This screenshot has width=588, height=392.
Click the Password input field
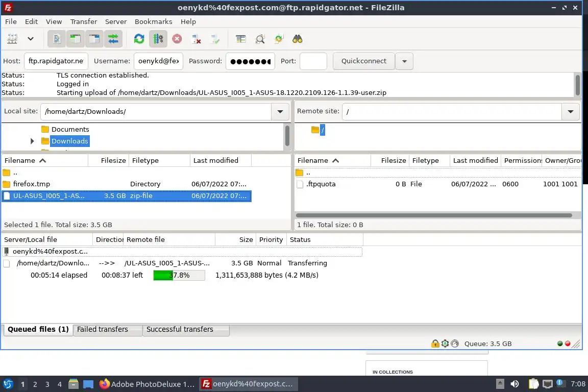[250, 61]
